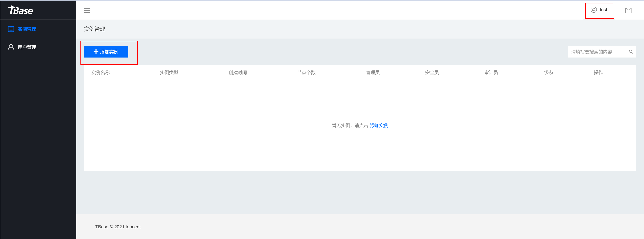This screenshot has height=239, width=644.
Task: Click the 添加实例 link in empty state
Action: [x=379, y=125]
